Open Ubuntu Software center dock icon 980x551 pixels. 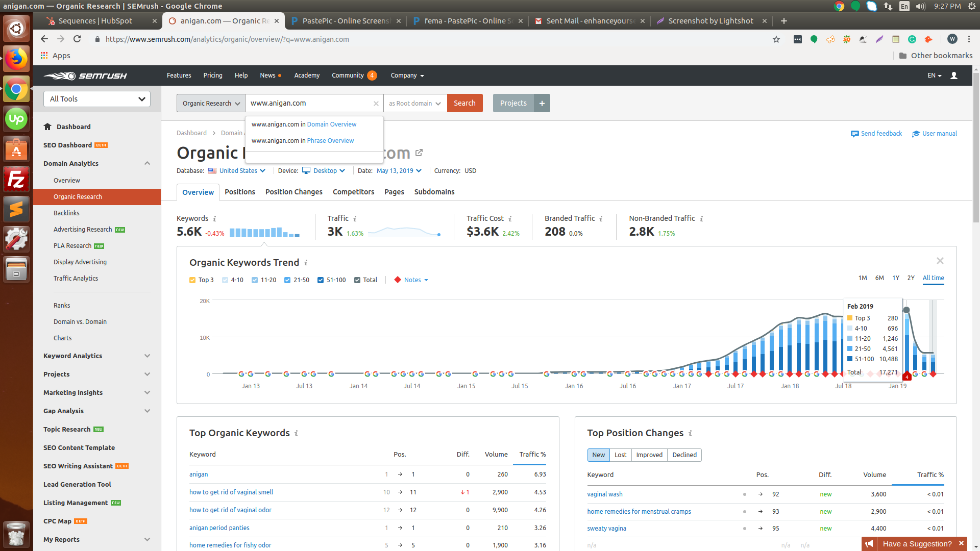point(16,149)
